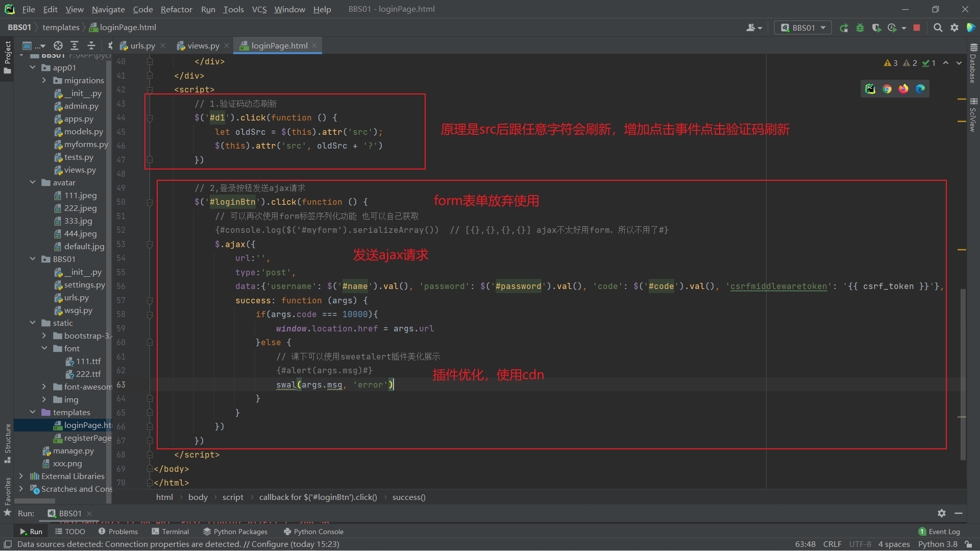
Task: Open Python Console tab
Action: tap(313, 532)
